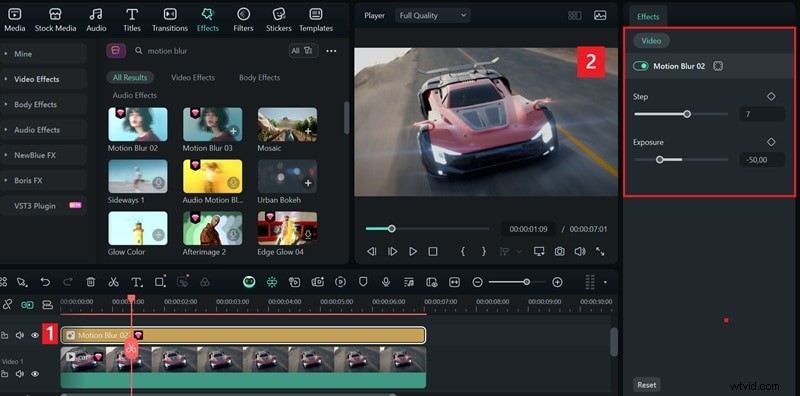Screen dimensions: 800x396
Task: Click the Exposure value field
Action: (762, 160)
